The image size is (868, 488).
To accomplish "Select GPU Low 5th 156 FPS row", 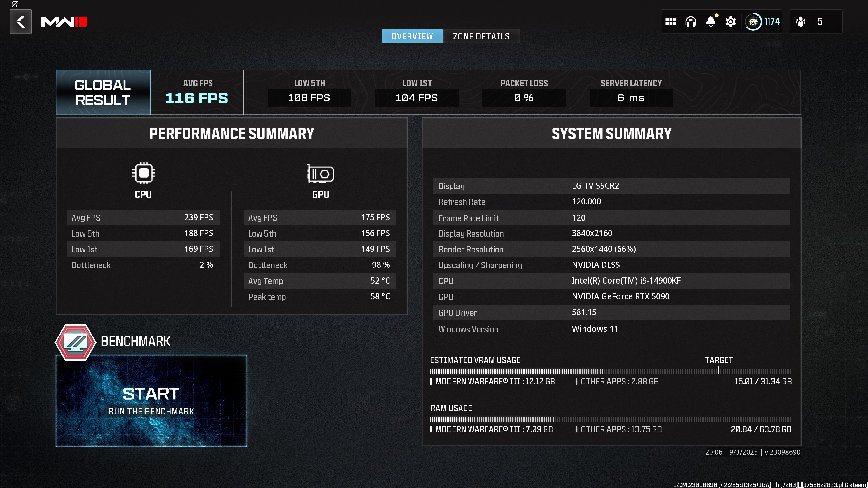I will [x=320, y=233].
